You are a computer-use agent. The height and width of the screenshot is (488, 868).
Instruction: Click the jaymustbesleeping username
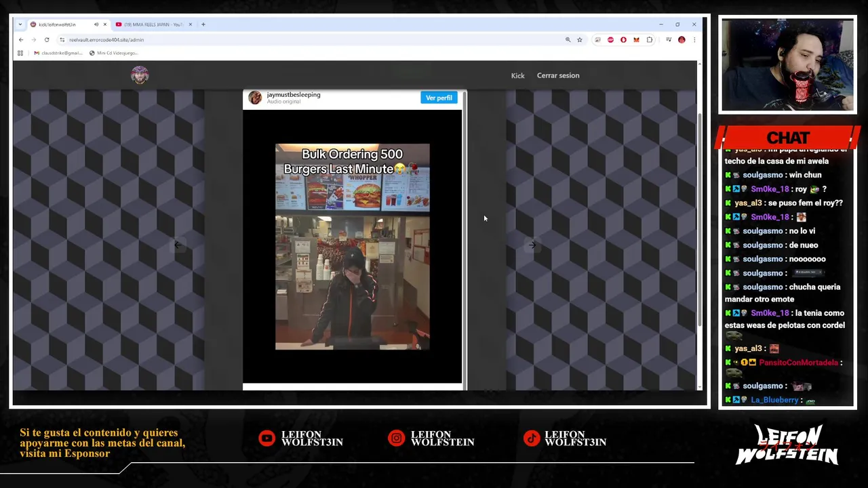tap(294, 95)
